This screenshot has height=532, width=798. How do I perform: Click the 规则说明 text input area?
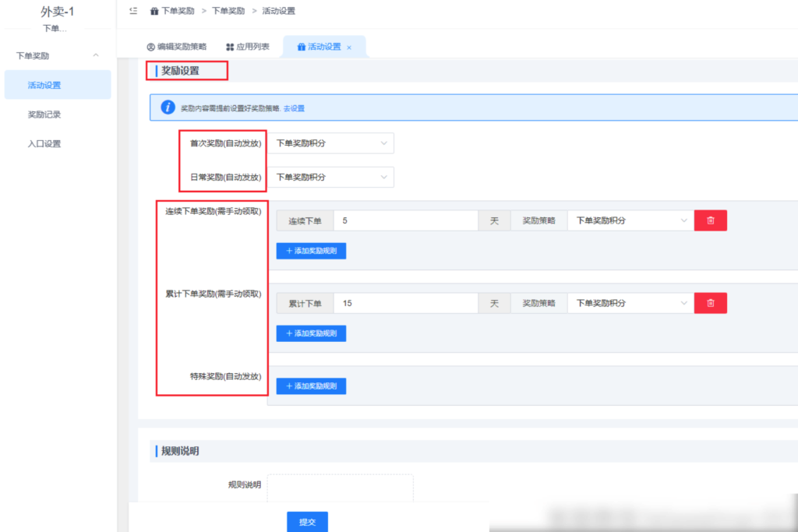339,487
